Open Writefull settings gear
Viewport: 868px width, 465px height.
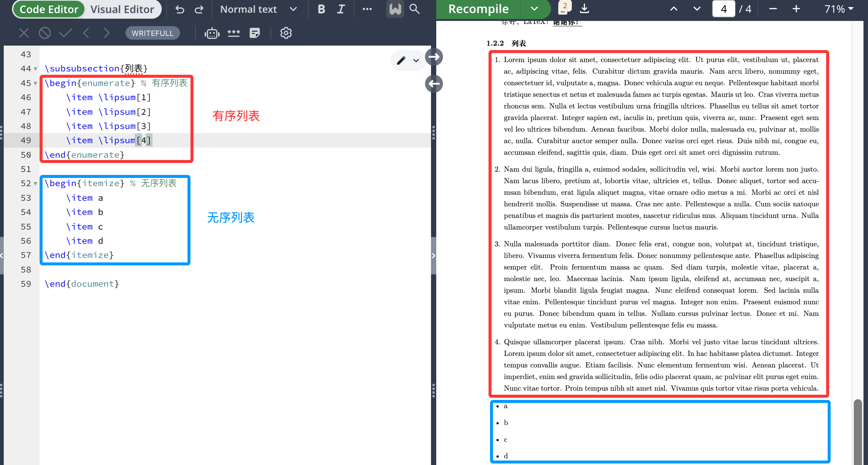point(286,33)
